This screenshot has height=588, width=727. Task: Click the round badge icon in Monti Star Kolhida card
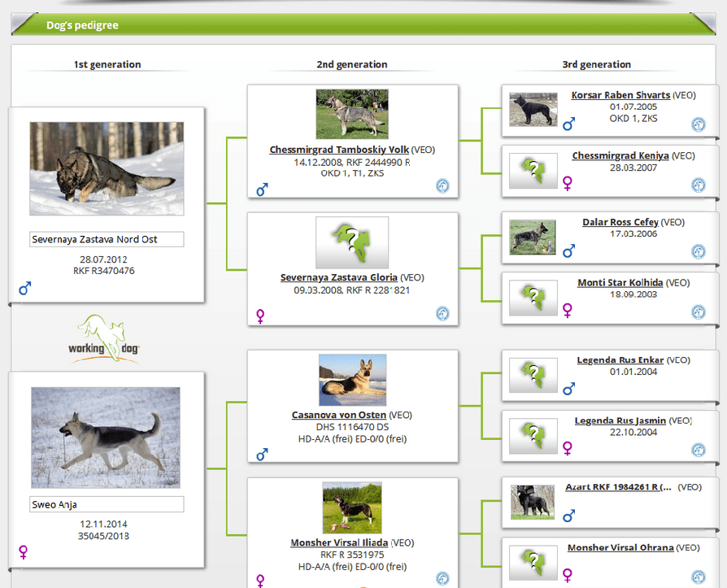[698, 312]
